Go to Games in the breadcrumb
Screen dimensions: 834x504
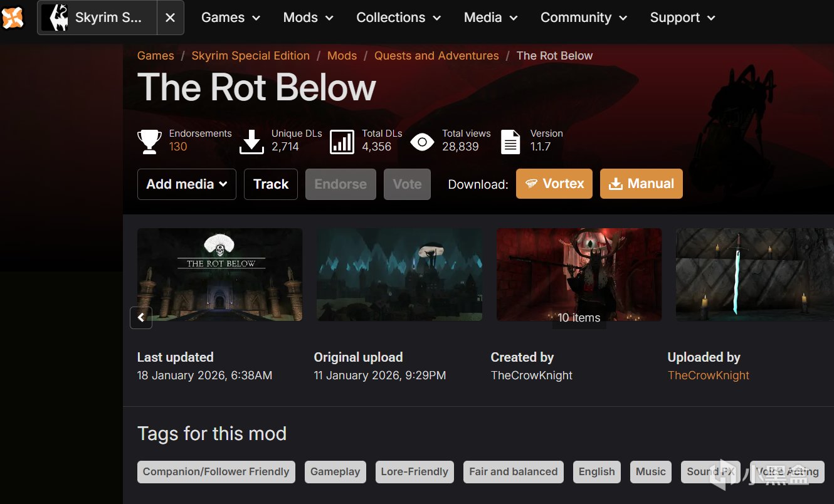click(x=156, y=56)
